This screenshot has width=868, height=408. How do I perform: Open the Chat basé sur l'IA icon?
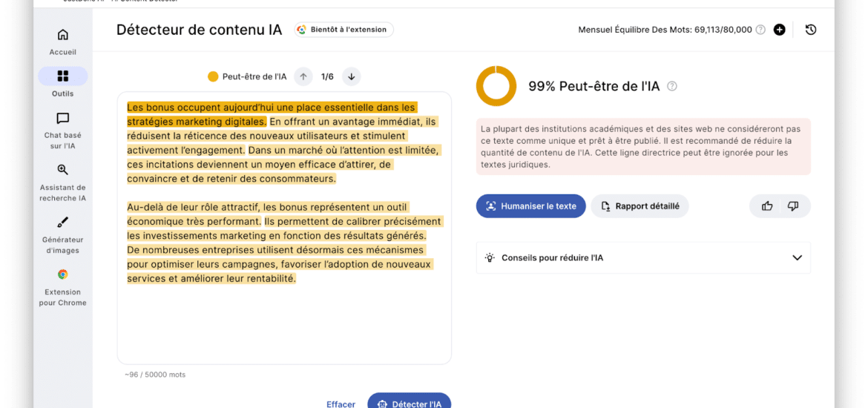pyautogui.click(x=63, y=119)
